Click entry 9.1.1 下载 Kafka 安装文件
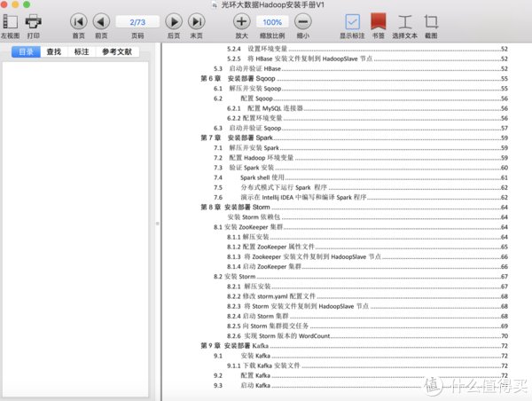The image size is (532, 401). (367, 366)
